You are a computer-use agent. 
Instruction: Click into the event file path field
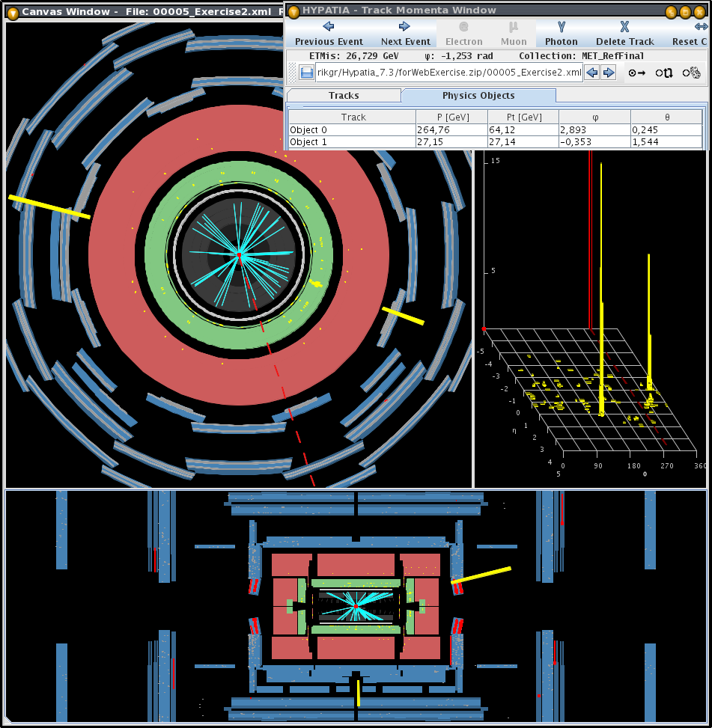[449, 73]
